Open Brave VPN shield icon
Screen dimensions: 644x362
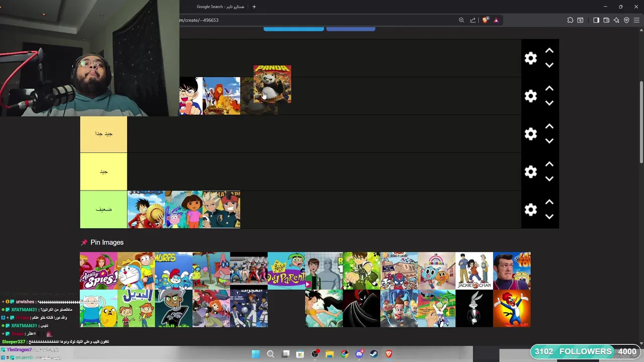[x=626, y=20]
